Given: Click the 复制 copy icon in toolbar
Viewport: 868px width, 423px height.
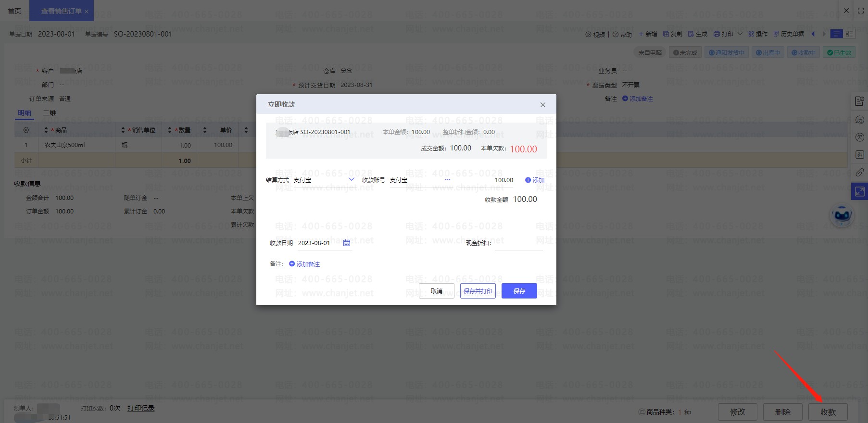Looking at the screenshot, I should (x=666, y=34).
